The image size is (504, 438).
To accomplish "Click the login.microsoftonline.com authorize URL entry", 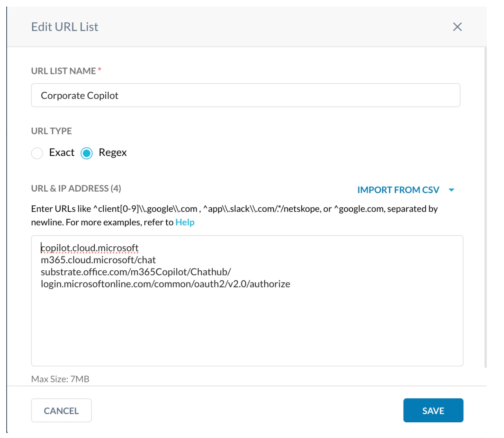I will (x=165, y=284).
